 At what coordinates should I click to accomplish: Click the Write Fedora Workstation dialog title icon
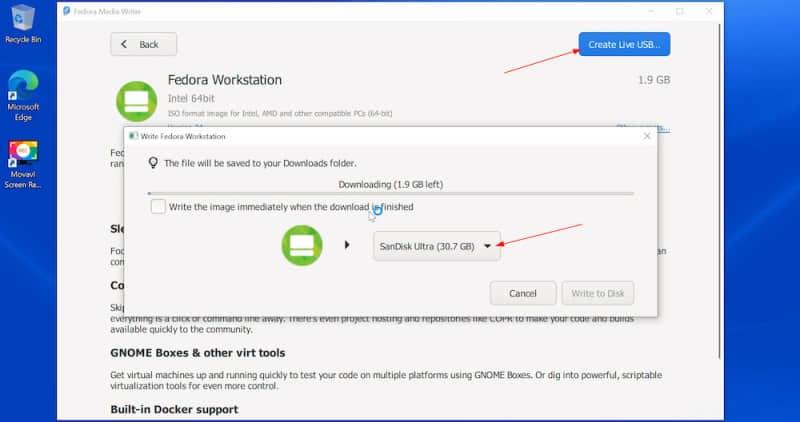click(132, 136)
